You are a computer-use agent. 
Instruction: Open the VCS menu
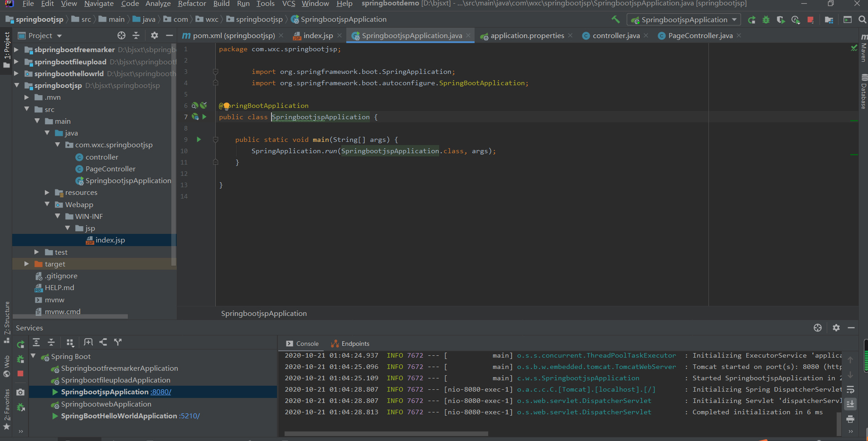coord(289,4)
